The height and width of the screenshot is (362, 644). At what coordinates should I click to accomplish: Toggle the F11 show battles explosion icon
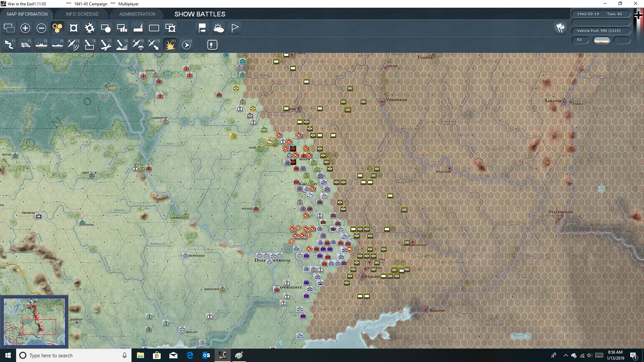click(x=170, y=45)
